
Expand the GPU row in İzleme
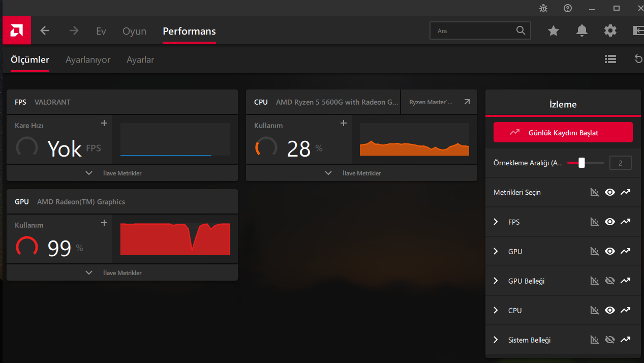coord(496,251)
